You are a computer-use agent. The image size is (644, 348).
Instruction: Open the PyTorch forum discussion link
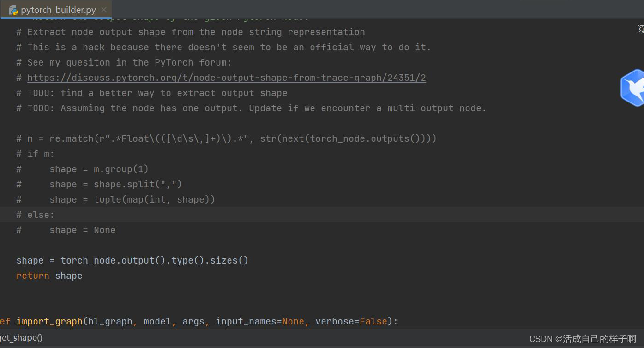coord(226,78)
